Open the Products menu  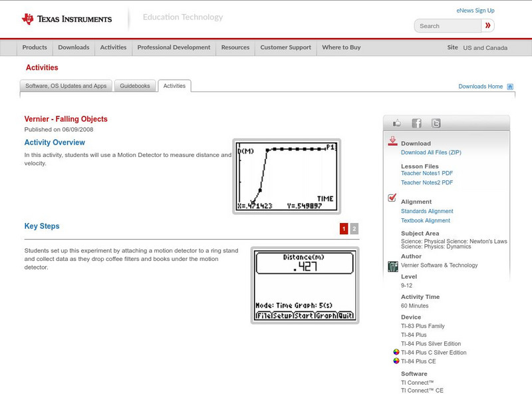35,47
